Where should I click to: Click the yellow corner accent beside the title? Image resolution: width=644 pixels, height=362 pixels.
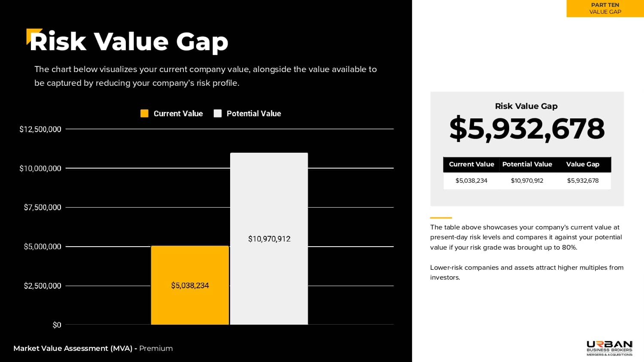30,34
